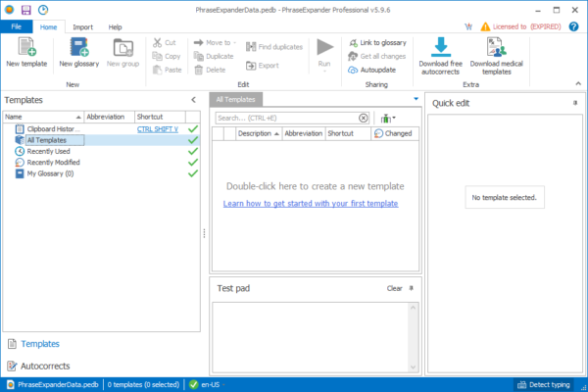Viewport: 588px width, 392px height.
Task: Click the Delete command
Action: [210, 70]
